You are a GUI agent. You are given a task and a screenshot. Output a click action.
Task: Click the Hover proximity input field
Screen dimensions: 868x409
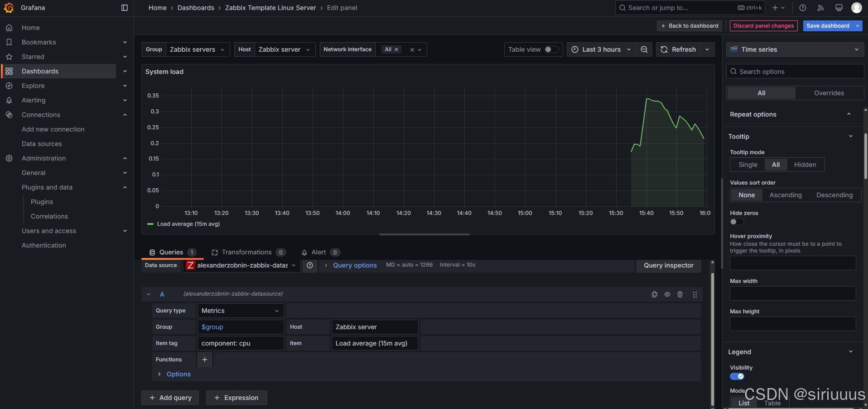point(793,263)
